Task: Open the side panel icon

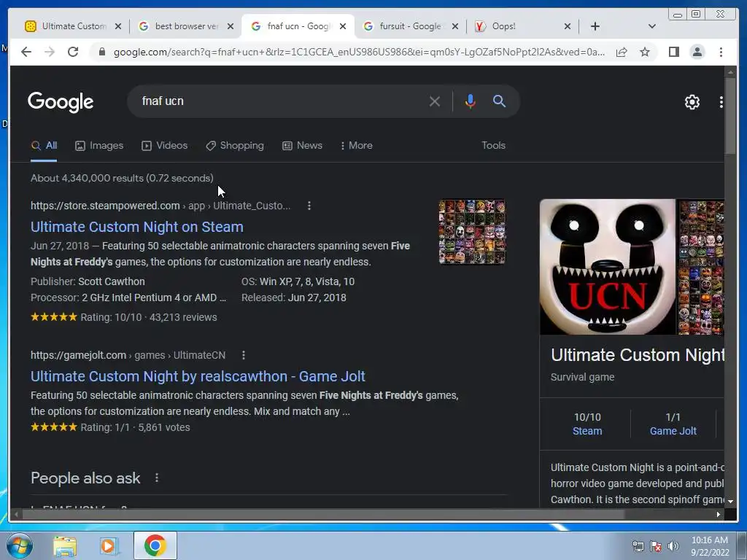Action: [x=673, y=52]
